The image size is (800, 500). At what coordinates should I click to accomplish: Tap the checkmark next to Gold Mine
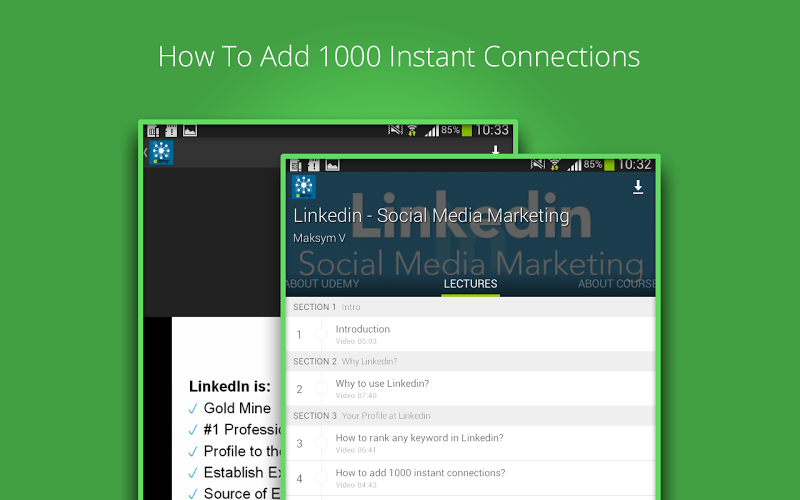click(193, 409)
